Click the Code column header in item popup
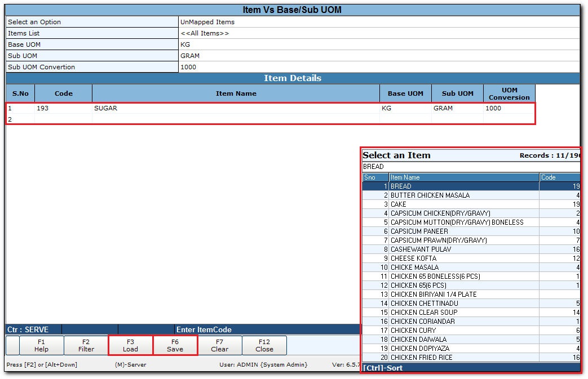This screenshot has height=379, width=588. click(558, 177)
